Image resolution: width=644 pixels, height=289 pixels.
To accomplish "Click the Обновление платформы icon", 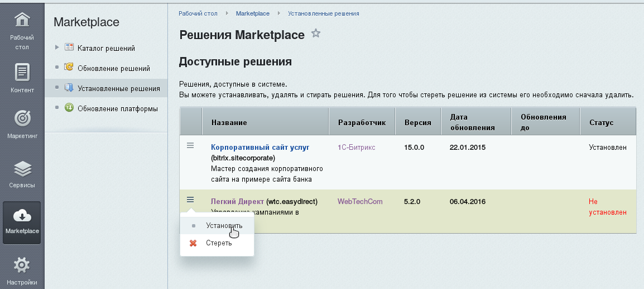I will point(69,108).
